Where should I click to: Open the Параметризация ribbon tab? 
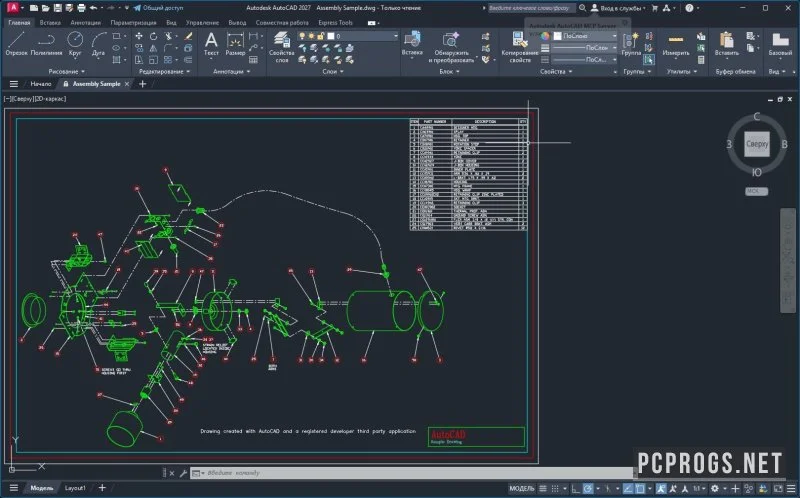(133, 22)
